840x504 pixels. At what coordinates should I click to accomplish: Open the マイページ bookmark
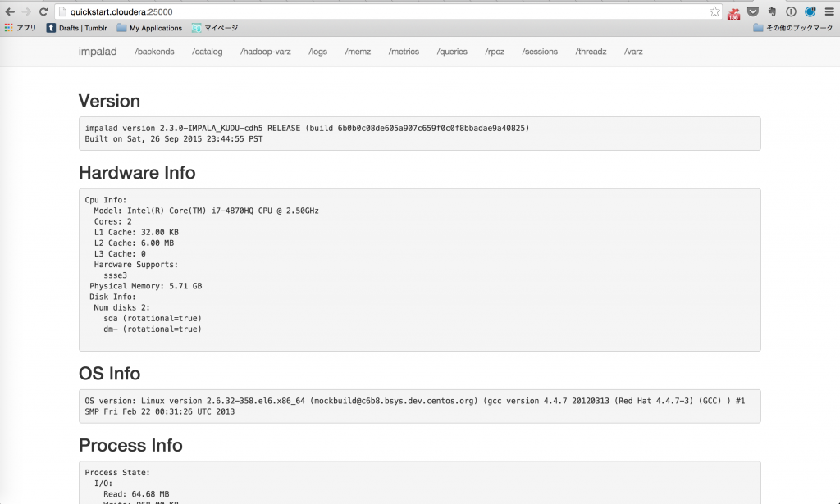pyautogui.click(x=215, y=28)
